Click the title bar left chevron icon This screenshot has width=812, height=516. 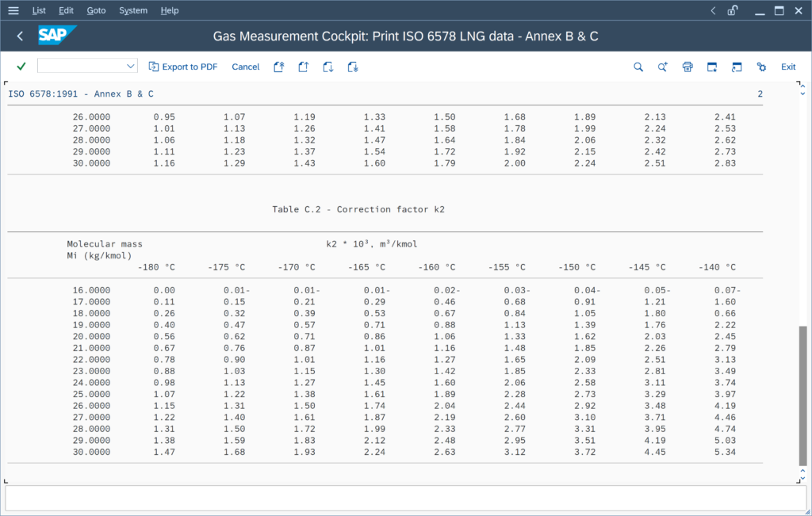click(713, 10)
